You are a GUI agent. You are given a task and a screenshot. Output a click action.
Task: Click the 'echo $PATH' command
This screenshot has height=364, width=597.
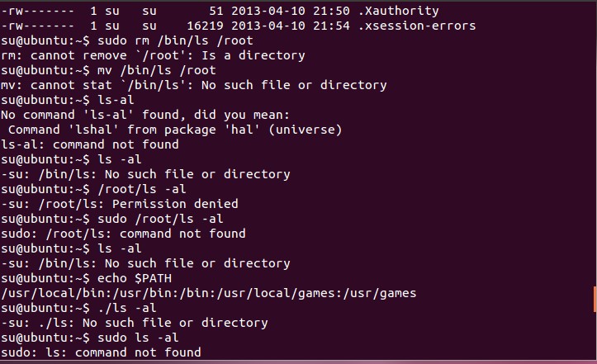point(135,278)
